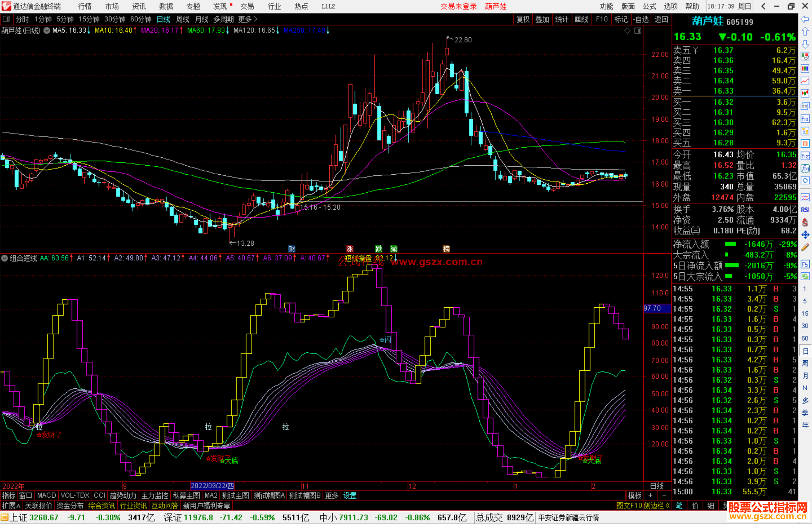Expand dropdown beside 组合短线 indicator name
This screenshot has height=524, width=812.
[5, 258]
